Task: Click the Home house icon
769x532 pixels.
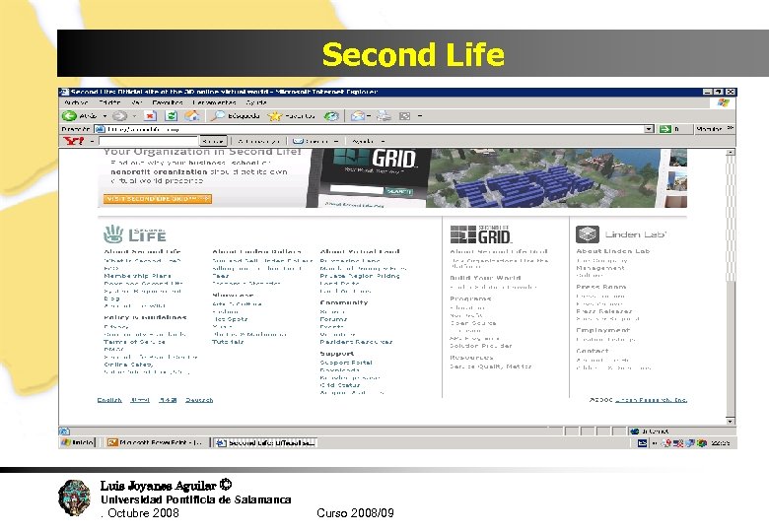Action: pyautogui.click(x=192, y=116)
